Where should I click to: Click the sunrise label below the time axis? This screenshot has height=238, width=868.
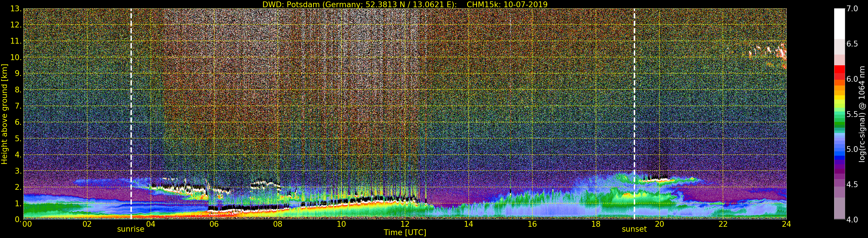coord(130,229)
